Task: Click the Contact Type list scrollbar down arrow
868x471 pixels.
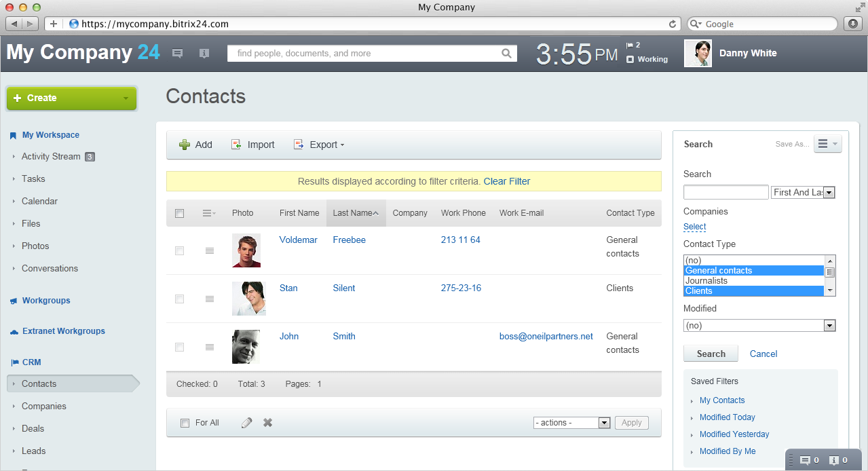Action: [x=829, y=290]
